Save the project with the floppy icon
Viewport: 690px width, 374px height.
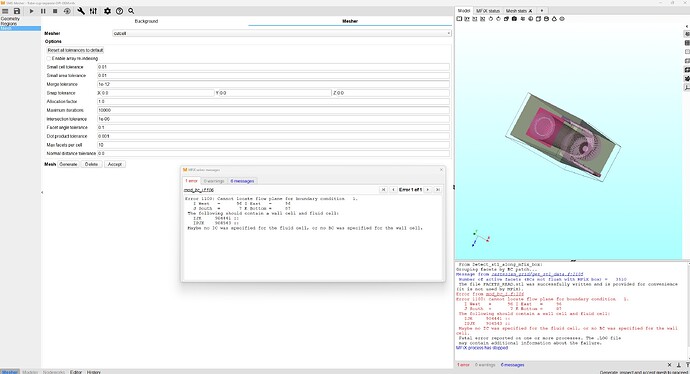[17, 11]
